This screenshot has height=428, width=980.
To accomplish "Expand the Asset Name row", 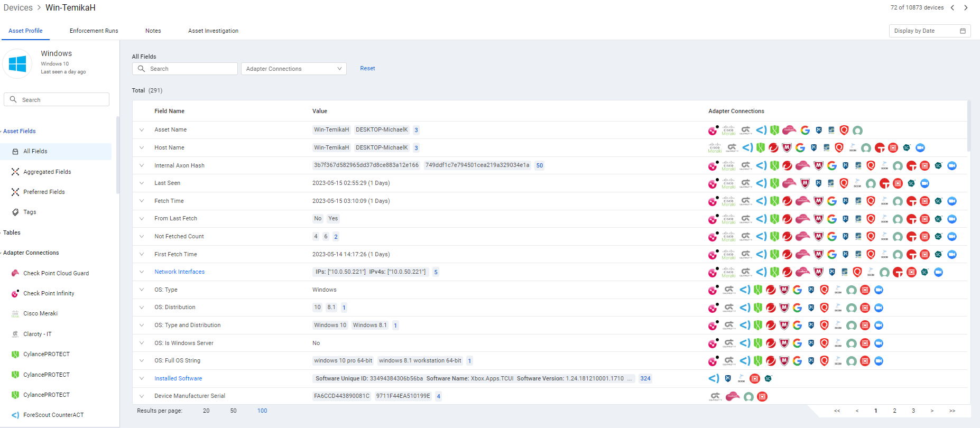I will (x=142, y=130).
